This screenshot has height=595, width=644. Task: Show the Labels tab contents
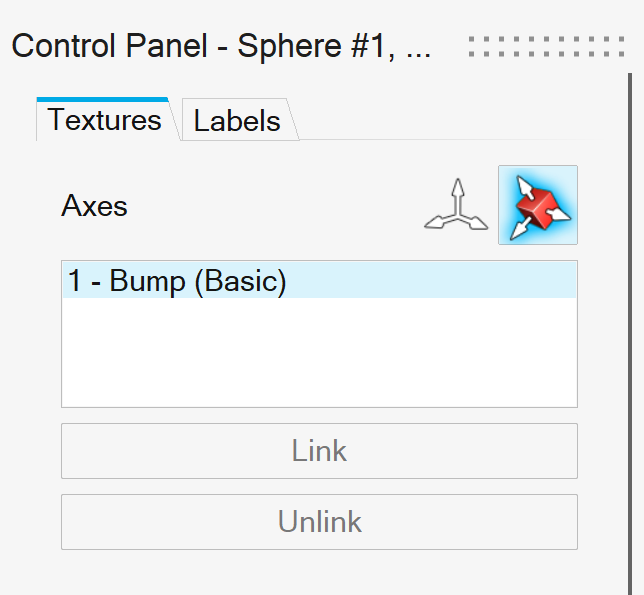[237, 121]
